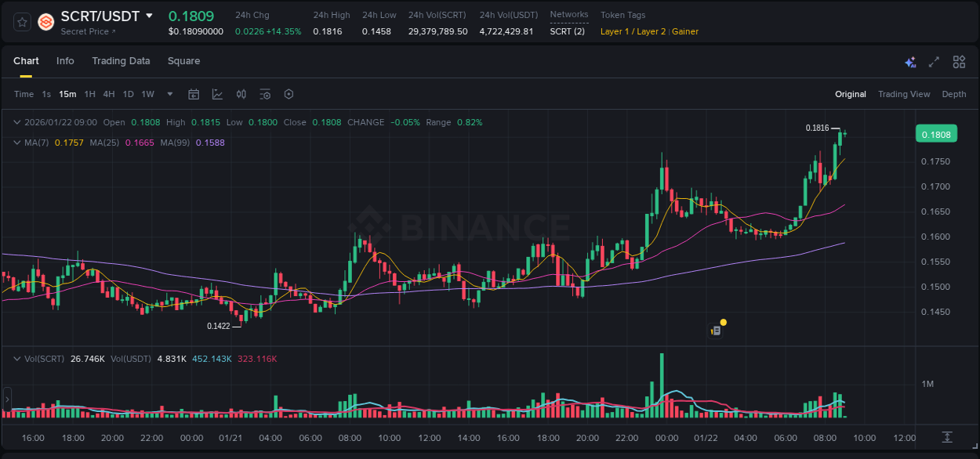Click the green 0.1808 current price label
The width and height of the screenshot is (980, 459).
936,134
